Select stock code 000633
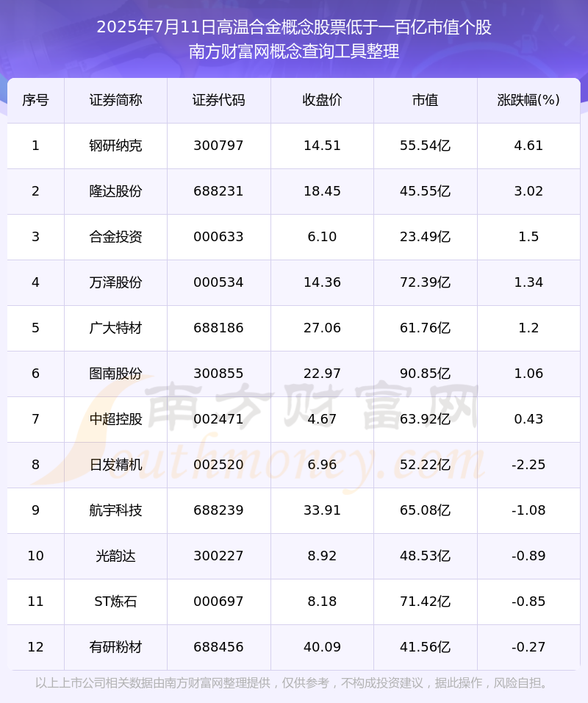The height and width of the screenshot is (703, 588). click(219, 237)
